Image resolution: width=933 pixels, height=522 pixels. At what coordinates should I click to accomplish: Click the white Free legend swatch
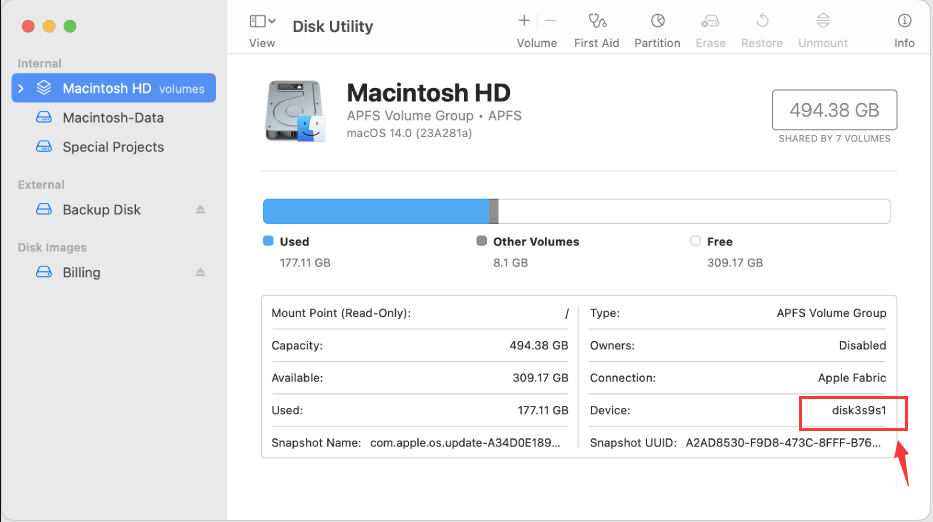695,241
